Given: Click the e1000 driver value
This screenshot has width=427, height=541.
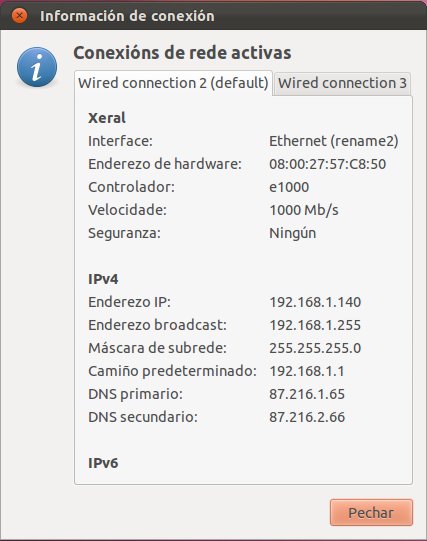Looking at the screenshot, I should coord(289,187).
